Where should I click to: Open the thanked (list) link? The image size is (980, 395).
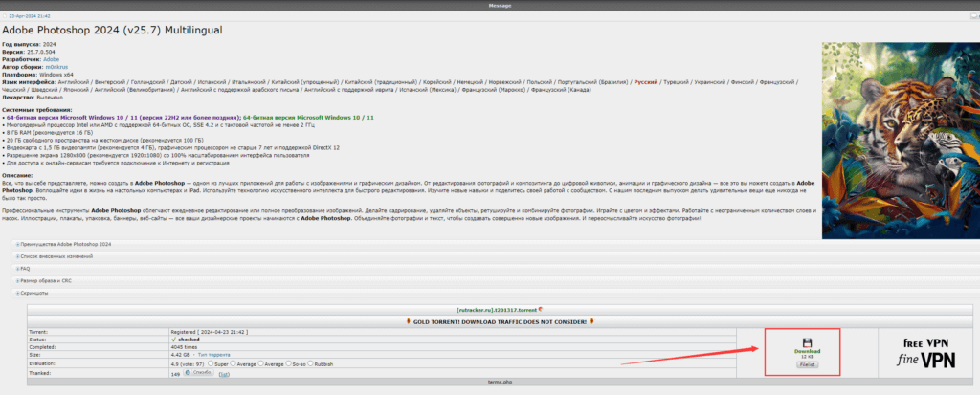pyautogui.click(x=224, y=373)
